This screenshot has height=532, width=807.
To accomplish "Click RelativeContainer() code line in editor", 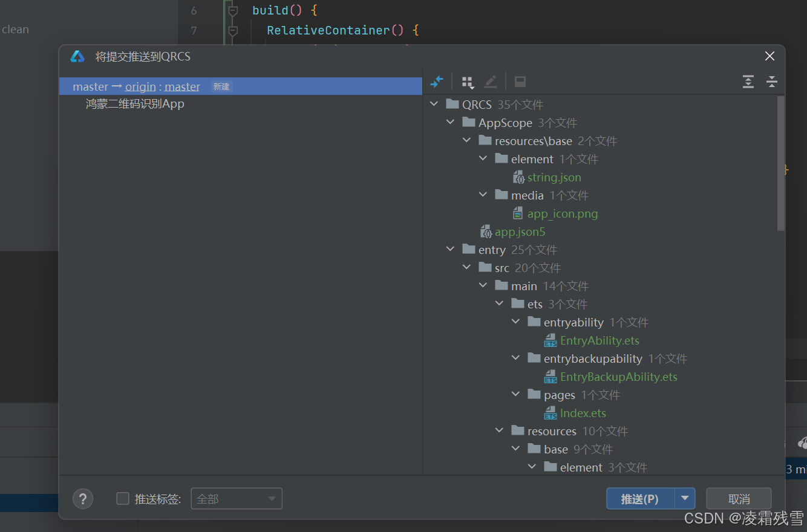I will [343, 30].
